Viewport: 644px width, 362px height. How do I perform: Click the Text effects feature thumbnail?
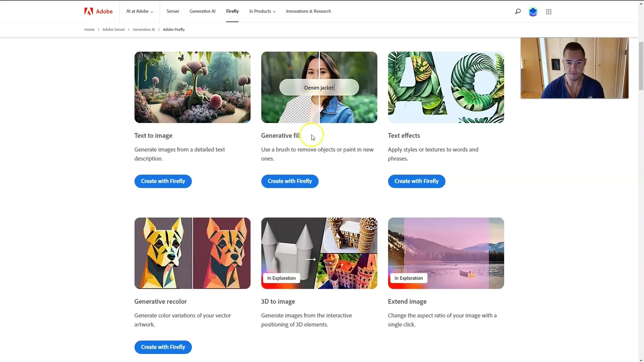(446, 87)
